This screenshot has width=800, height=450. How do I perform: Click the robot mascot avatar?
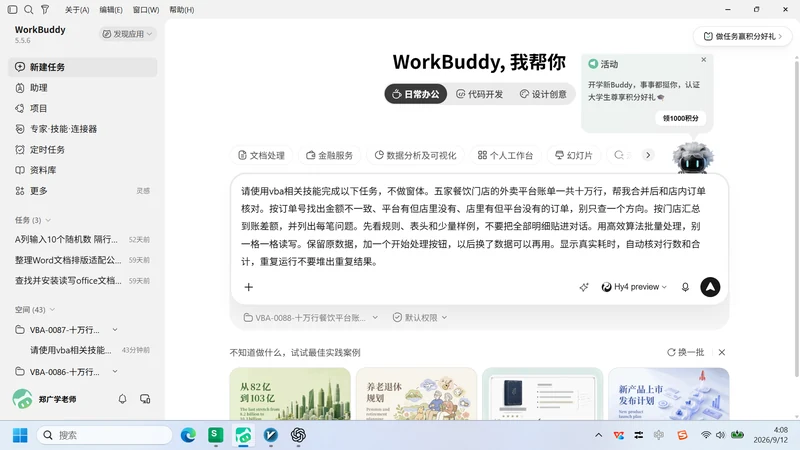tap(692, 158)
